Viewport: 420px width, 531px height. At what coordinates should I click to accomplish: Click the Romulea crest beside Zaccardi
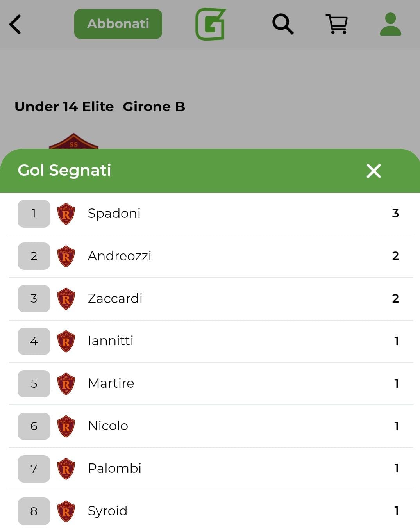point(66,299)
